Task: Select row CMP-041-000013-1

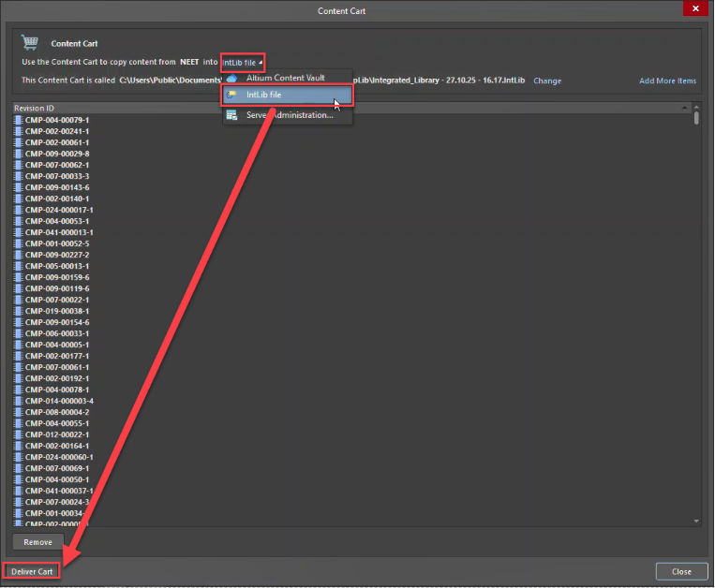Action: click(353, 232)
